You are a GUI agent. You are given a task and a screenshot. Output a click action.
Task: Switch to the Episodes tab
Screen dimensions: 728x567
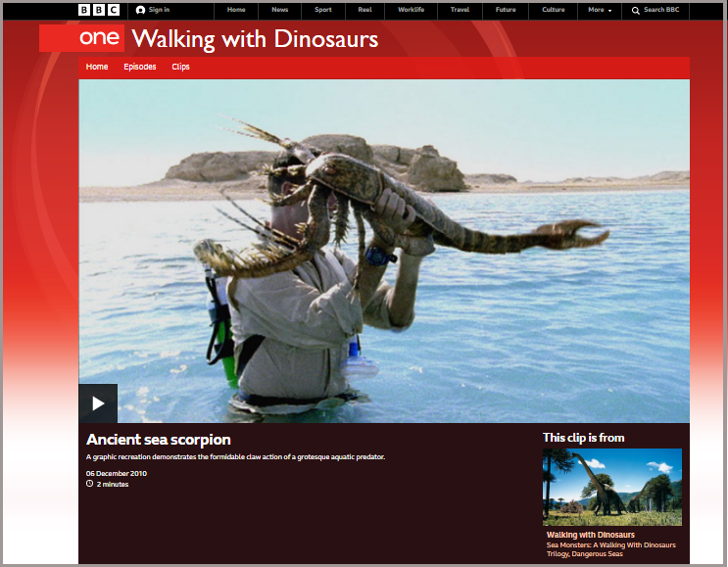tap(140, 67)
